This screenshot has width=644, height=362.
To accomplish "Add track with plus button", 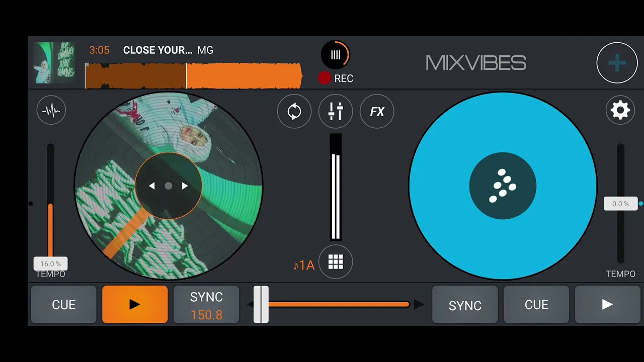I will tap(617, 63).
